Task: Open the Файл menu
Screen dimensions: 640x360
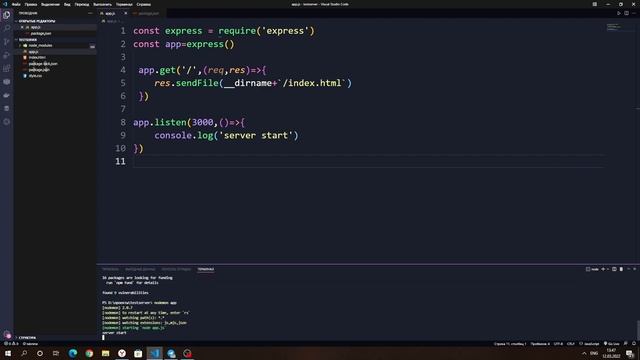Action: tap(16, 4)
